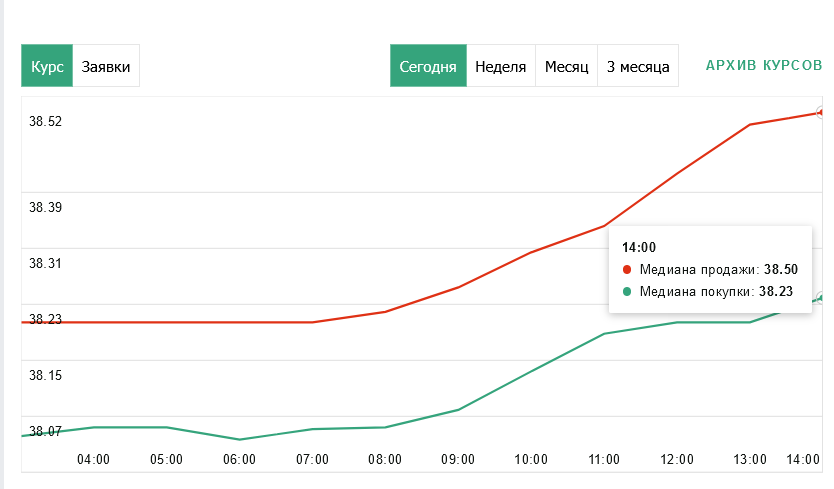Click the 14:00 tooltip header
The height and width of the screenshot is (489, 834).
tap(639, 247)
